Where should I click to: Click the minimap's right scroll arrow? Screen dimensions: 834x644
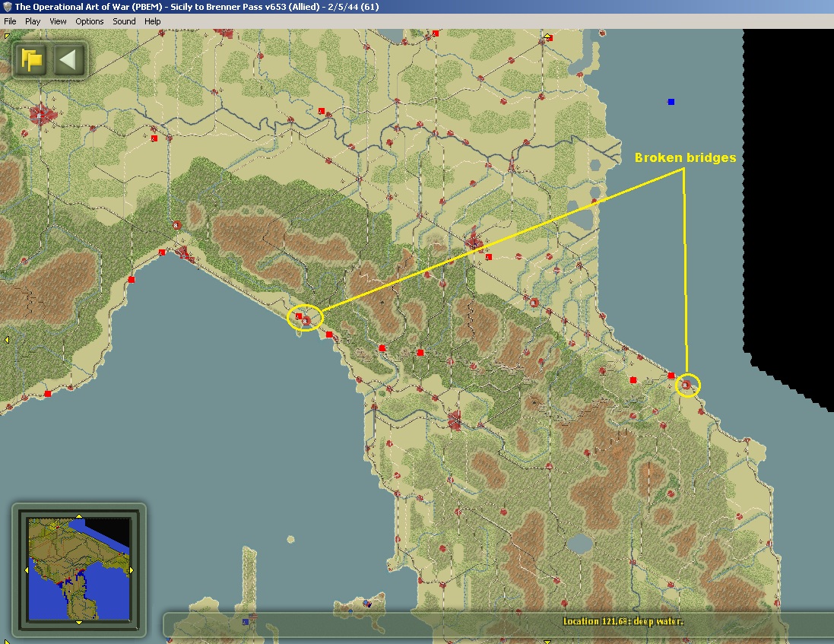[x=131, y=570]
